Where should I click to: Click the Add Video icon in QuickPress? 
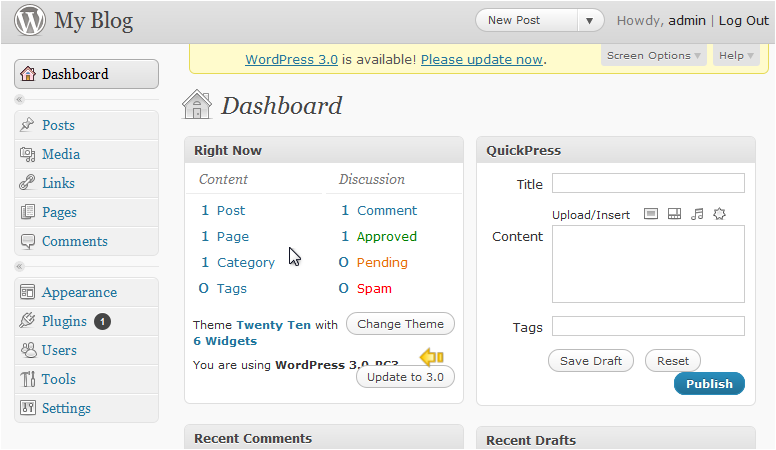[x=674, y=214]
